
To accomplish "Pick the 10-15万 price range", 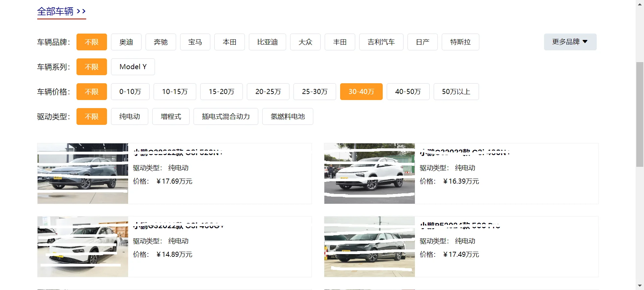I will pyautogui.click(x=175, y=92).
